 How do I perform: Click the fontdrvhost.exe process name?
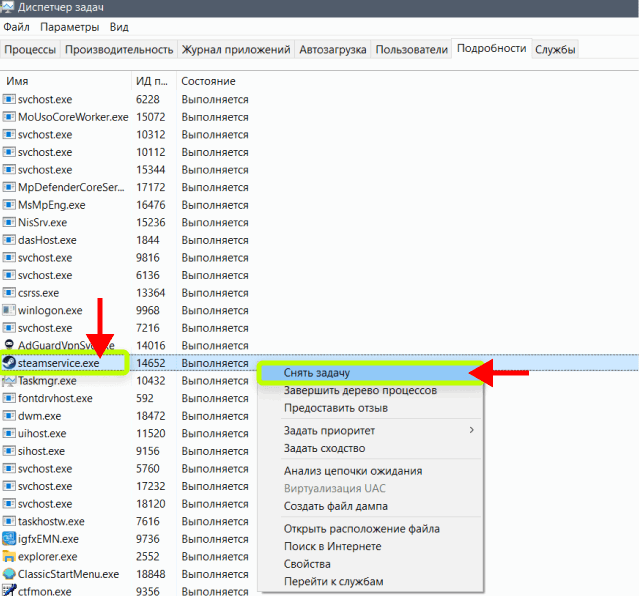pos(55,398)
